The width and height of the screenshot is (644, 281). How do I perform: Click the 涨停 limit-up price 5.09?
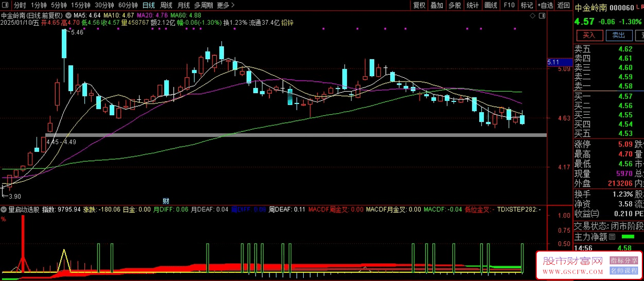coord(625,144)
